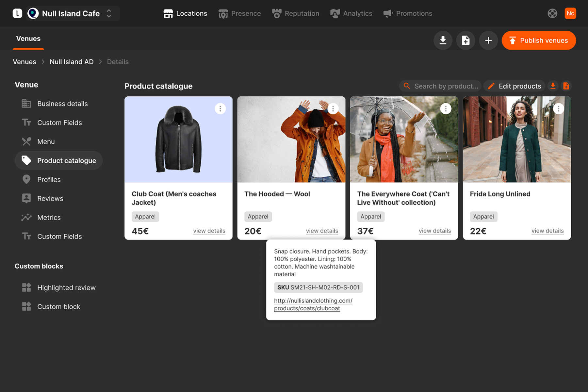Open the Reputation menu in top navigation
This screenshot has height=392, width=588.
click(x=296, y=13)
